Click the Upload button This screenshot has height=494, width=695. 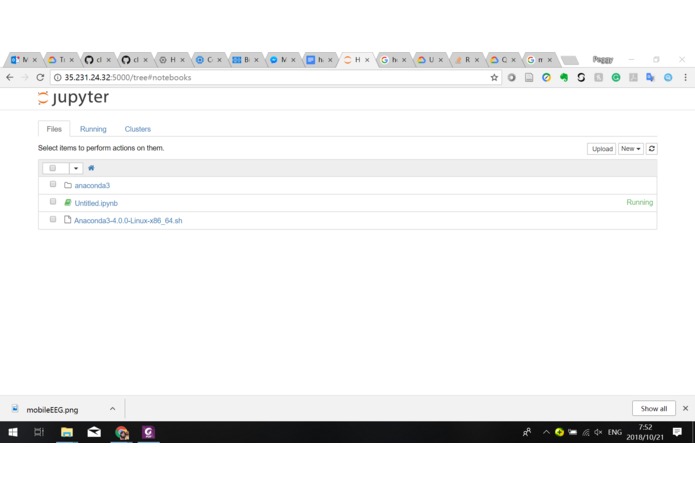601,149
